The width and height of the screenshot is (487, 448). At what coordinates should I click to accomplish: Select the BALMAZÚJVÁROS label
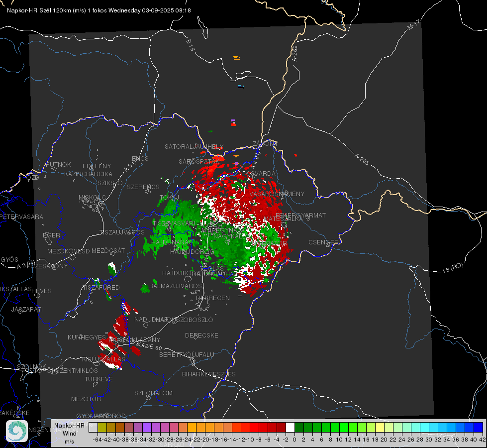pyautogui.click(x=176, y=286)
